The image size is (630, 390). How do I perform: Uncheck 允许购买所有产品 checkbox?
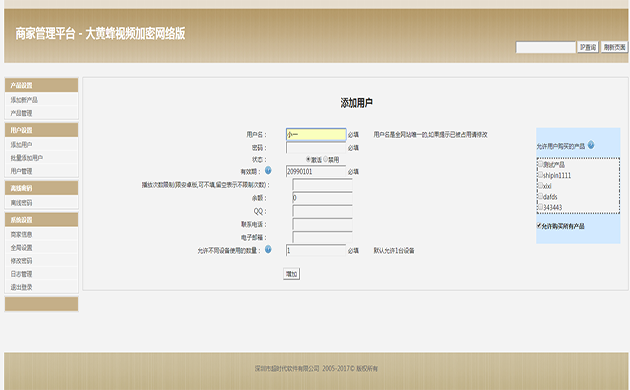coord(539,226)
